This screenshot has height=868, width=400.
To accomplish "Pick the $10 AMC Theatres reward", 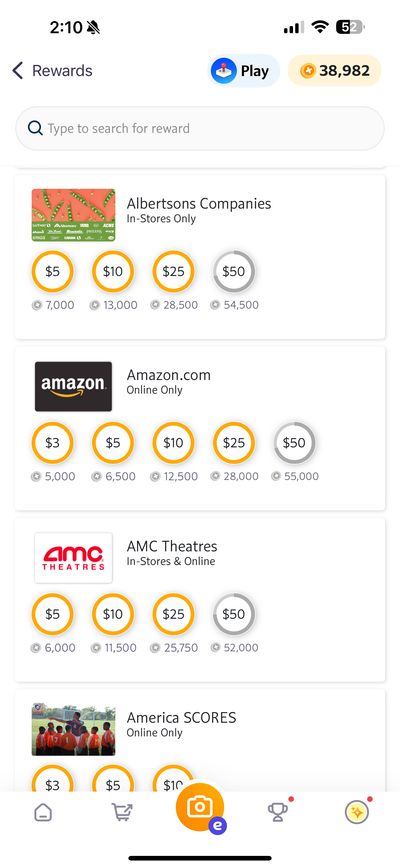I will point(113,614).
